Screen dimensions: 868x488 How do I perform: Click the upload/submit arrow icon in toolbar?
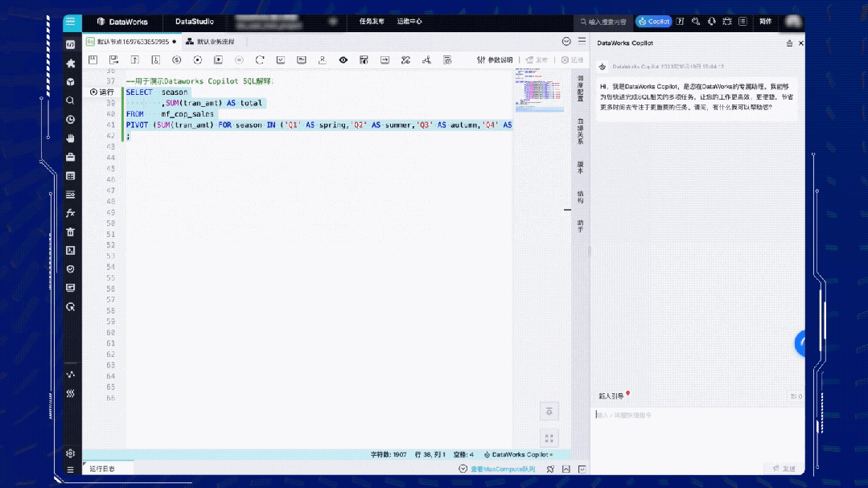point(134,59)
